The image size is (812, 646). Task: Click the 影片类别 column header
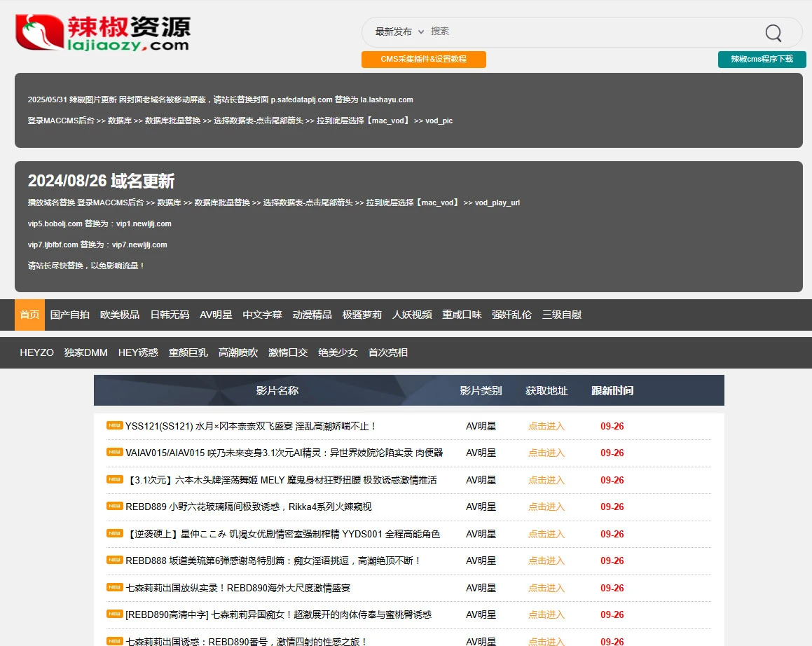click(x=481, y=390)
